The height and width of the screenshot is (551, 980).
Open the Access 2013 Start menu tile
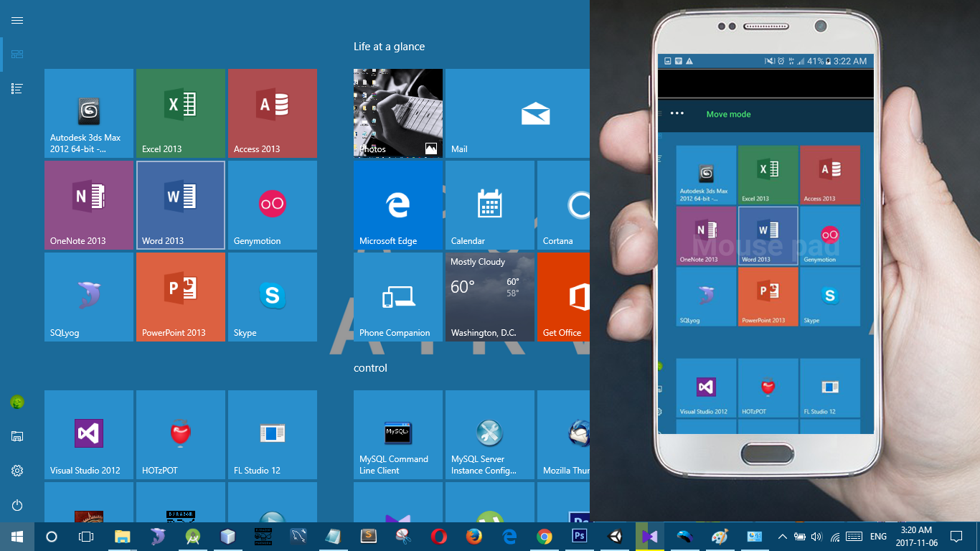(273, 113)
